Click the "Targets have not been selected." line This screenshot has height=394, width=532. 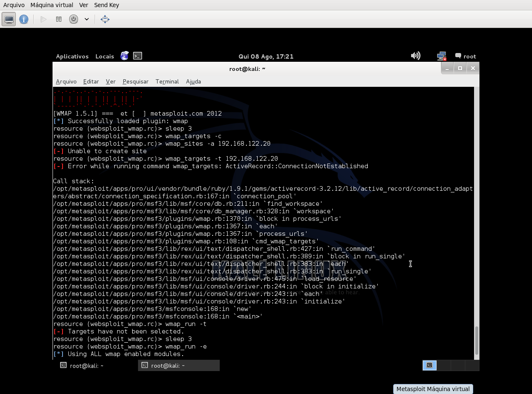119,331
